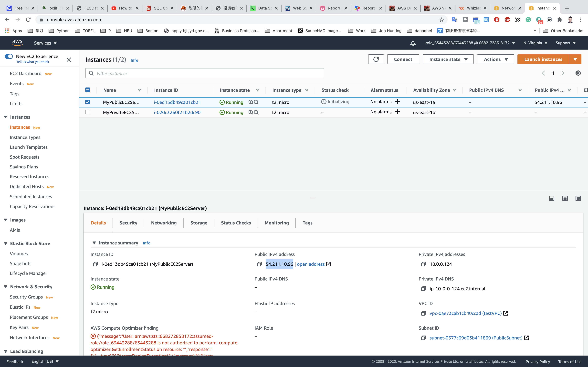The height and width of the screenshot is (367, 588).
Task: Click the Launch instances button
Action: [x=543, y=59]
